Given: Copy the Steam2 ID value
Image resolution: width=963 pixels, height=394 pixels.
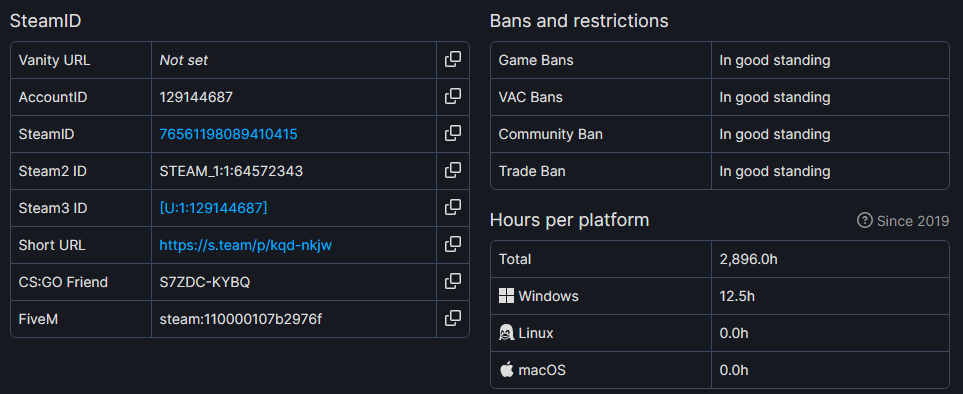Looking at the screenshot, I should tap(453, 170).
